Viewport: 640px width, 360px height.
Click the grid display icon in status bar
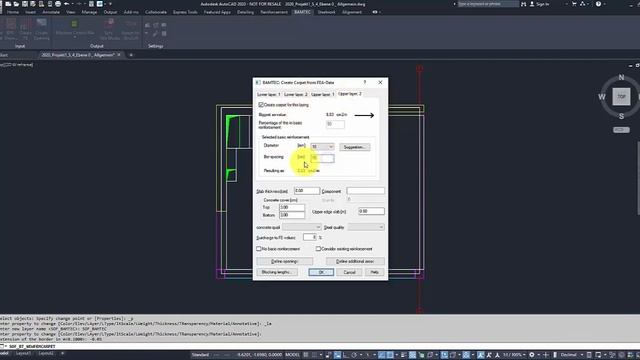click(x=306, y=355)
